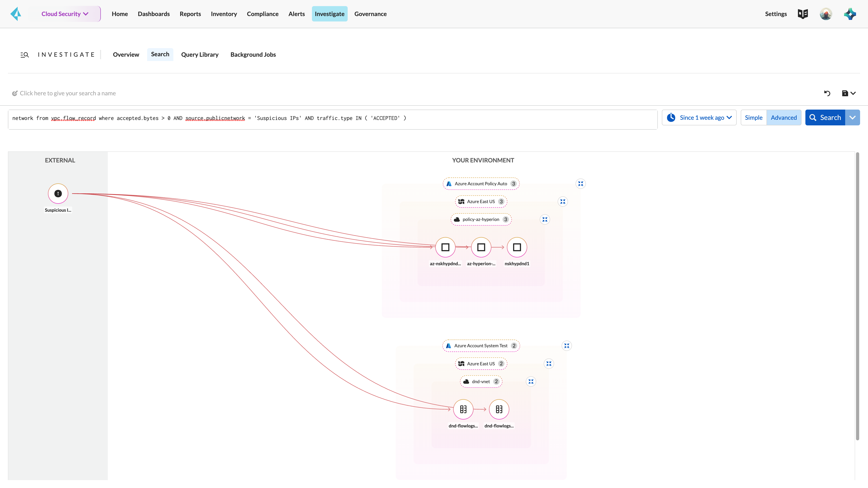Collapse the Azure Account Policy Auto group

coord(580,183)
